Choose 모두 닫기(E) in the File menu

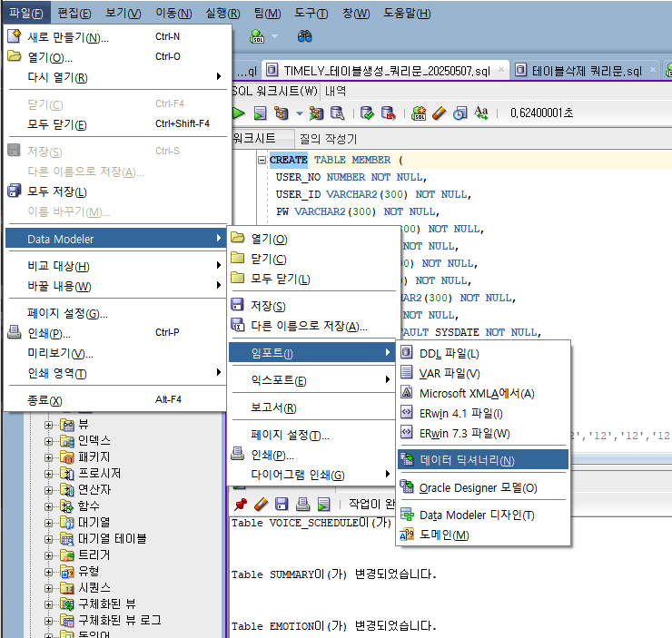click(x=116, y=124)
